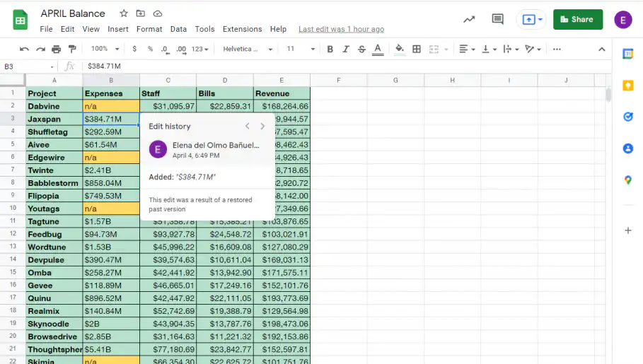
Task: Open the purple E account avatar
Action: (623, 20)
